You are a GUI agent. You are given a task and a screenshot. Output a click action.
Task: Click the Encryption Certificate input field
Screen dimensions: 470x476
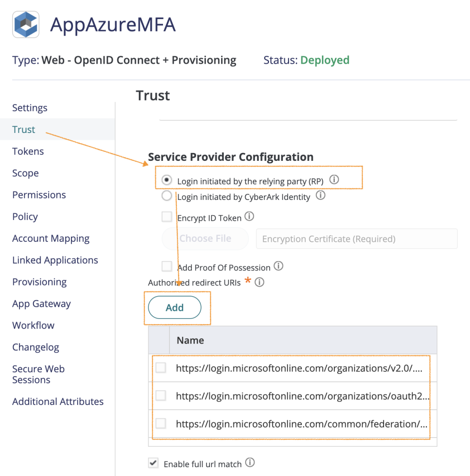point(356,239)
